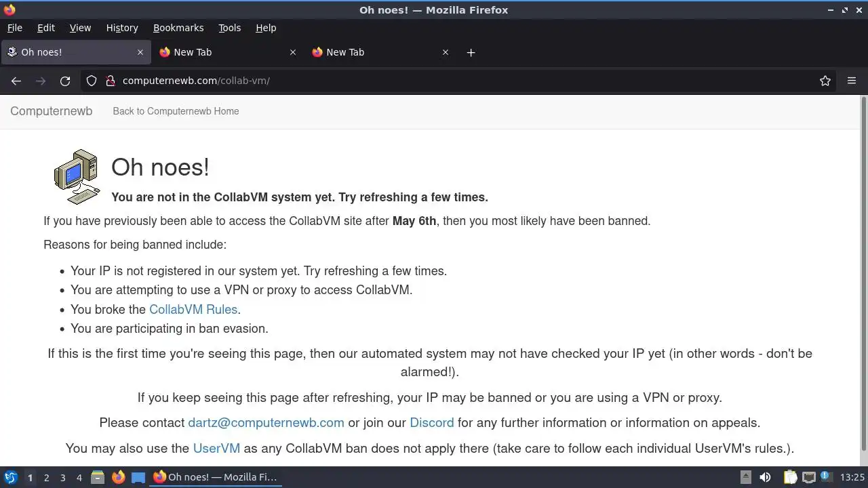Open the View menu
The height and width of the screenshot is (488, 868).
(80, 28)
